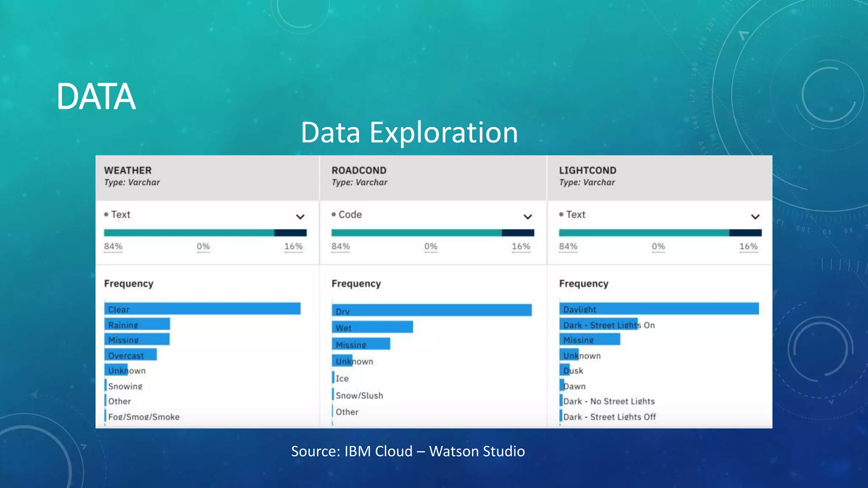Click the Other row in WEATHER
Viewport: 868px width, 488px height.
coord(118,401)
